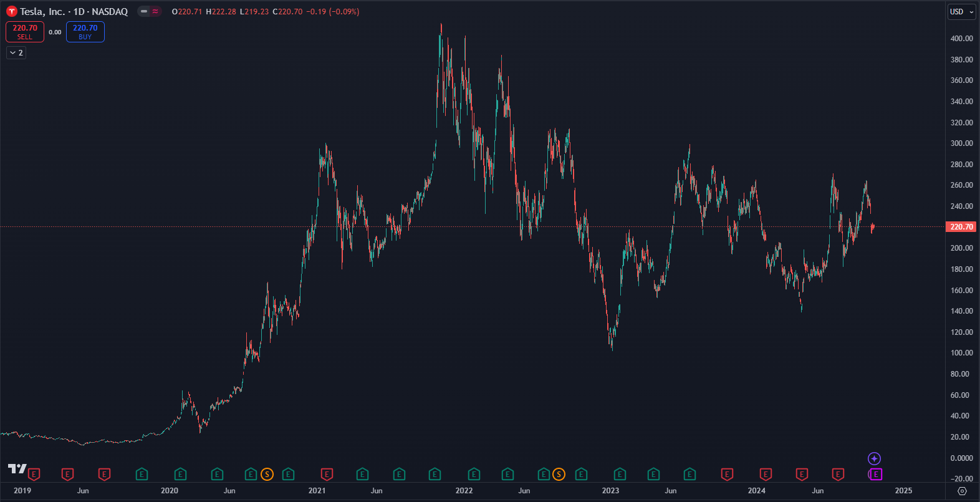Viewport: 980px width, 502px height.
Task: Toggle the gray dash indicator in the header
Action: pos(144,11)
